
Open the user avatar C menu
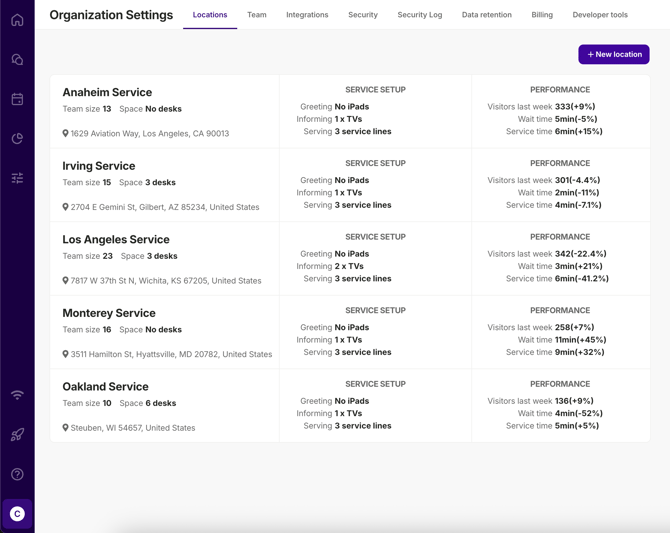[17, 514]
